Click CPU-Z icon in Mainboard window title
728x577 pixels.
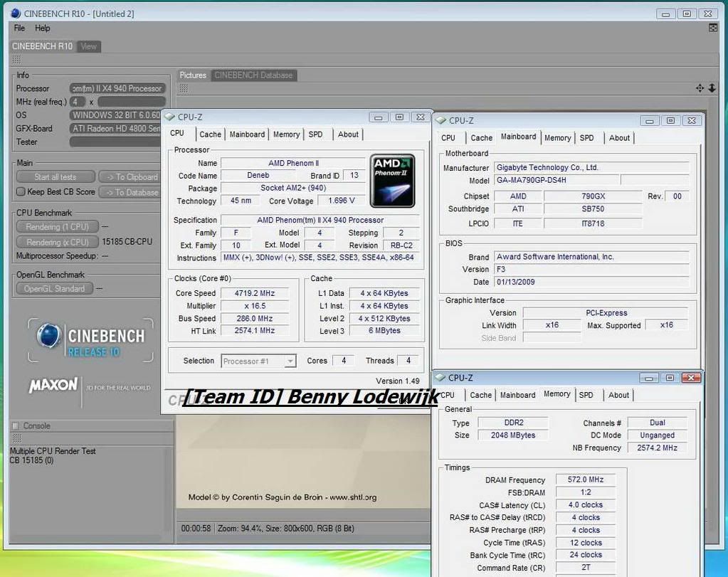pos(441,120)
